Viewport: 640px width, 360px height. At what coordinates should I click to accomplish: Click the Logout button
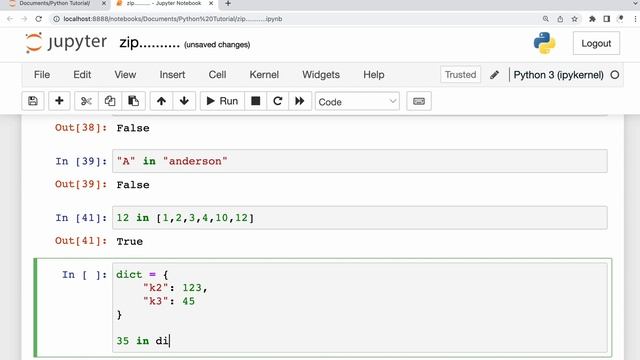click(596, 43)
